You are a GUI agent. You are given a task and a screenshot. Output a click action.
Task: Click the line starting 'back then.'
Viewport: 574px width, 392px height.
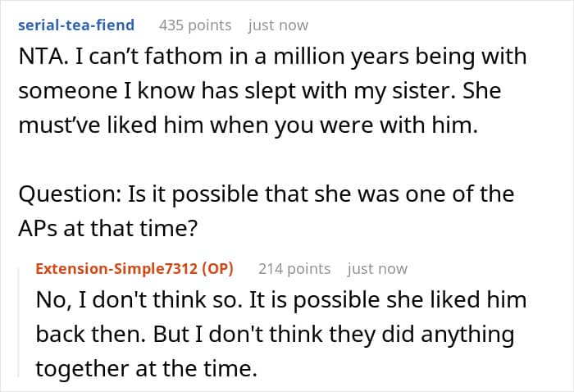(276, 334)
